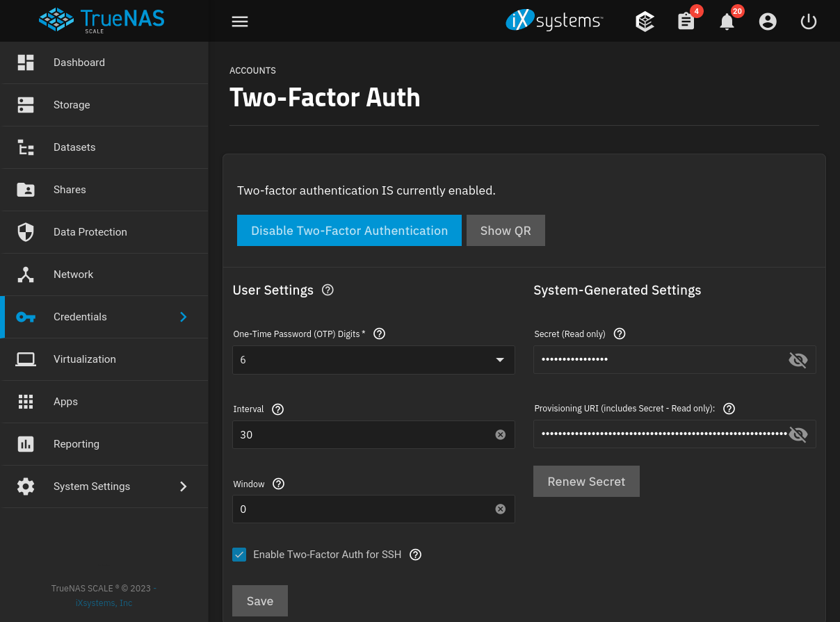The height and width of the screenshot is (622, 840).
Task: Open the navigation hamburger menu
Action: [x=239, y=21]
